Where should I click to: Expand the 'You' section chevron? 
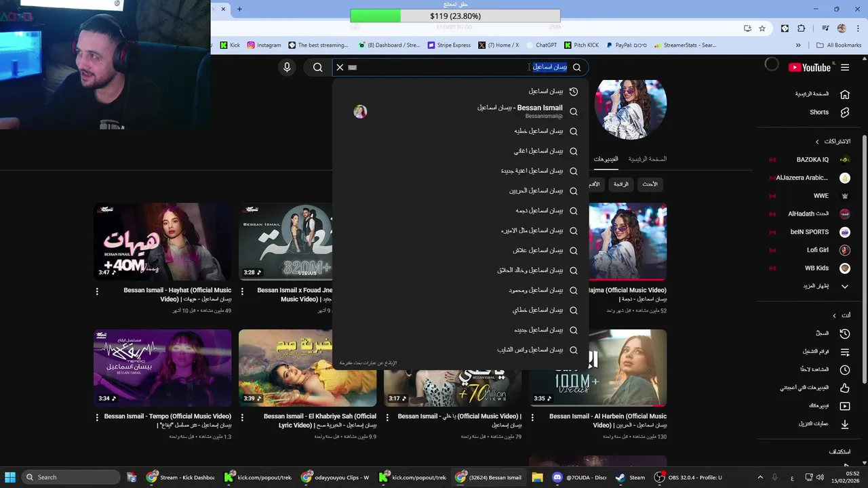click(834, 315)
